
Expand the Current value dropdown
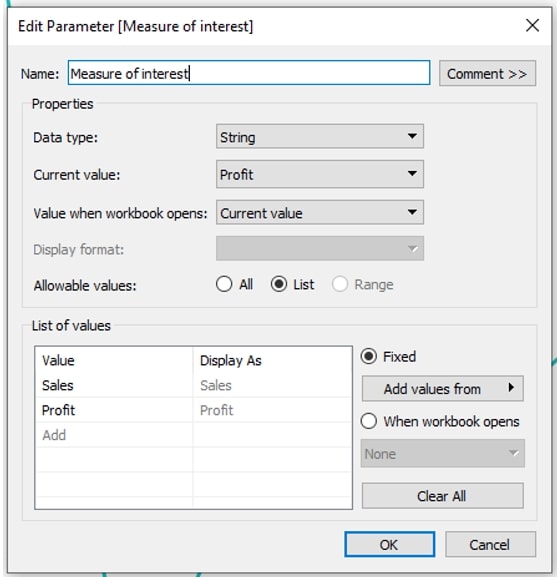tap(320, 174)
